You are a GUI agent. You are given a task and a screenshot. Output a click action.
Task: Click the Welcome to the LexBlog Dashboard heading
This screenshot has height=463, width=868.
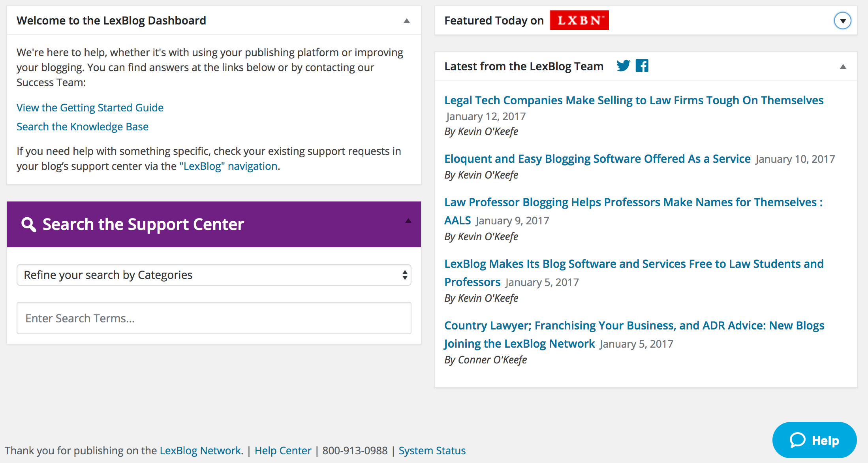pos(111,21)
